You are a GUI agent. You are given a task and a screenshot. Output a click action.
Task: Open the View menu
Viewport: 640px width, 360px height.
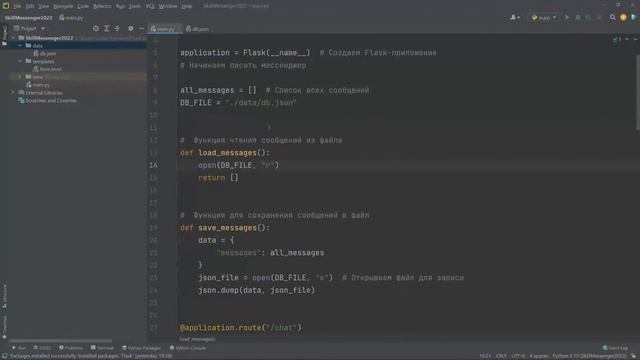point(43,6)
